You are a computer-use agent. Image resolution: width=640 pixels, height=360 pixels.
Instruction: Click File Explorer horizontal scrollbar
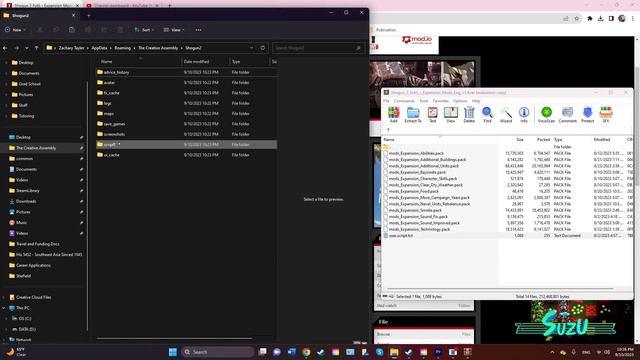click(174, 338)
